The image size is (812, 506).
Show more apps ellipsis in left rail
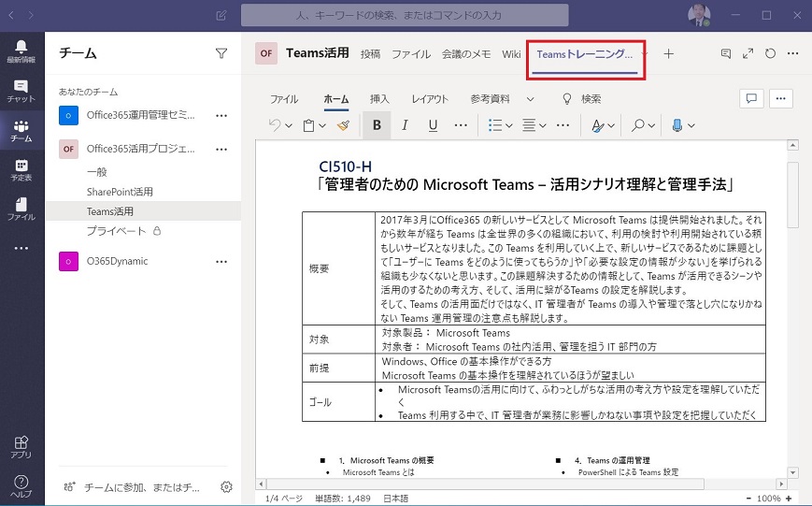pos(21,249)
